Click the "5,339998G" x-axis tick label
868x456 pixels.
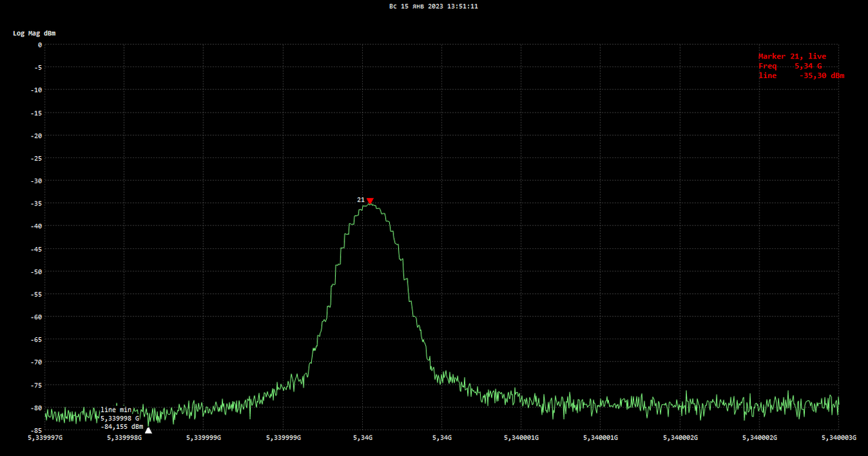point(125,438)
